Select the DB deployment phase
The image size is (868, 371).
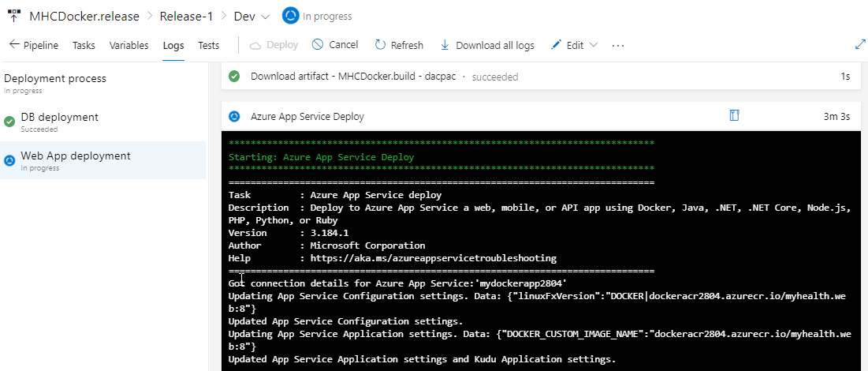point(103,122)
